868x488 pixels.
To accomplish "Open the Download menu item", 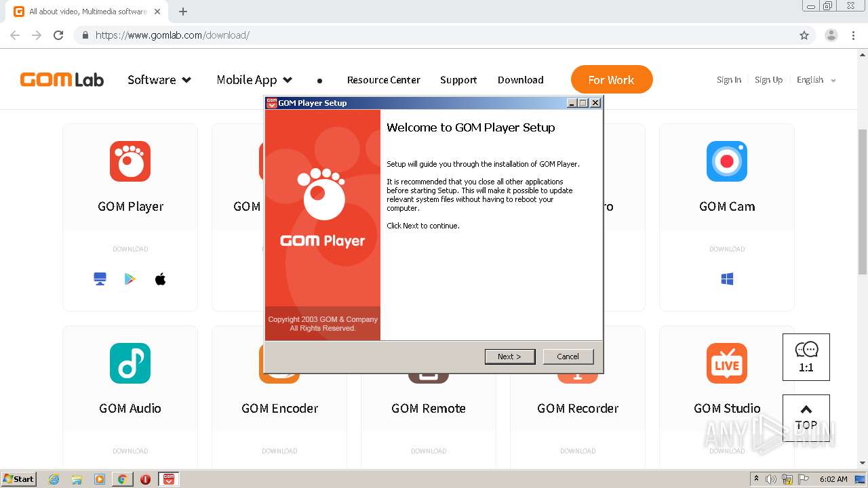I will tap(521, 80).
